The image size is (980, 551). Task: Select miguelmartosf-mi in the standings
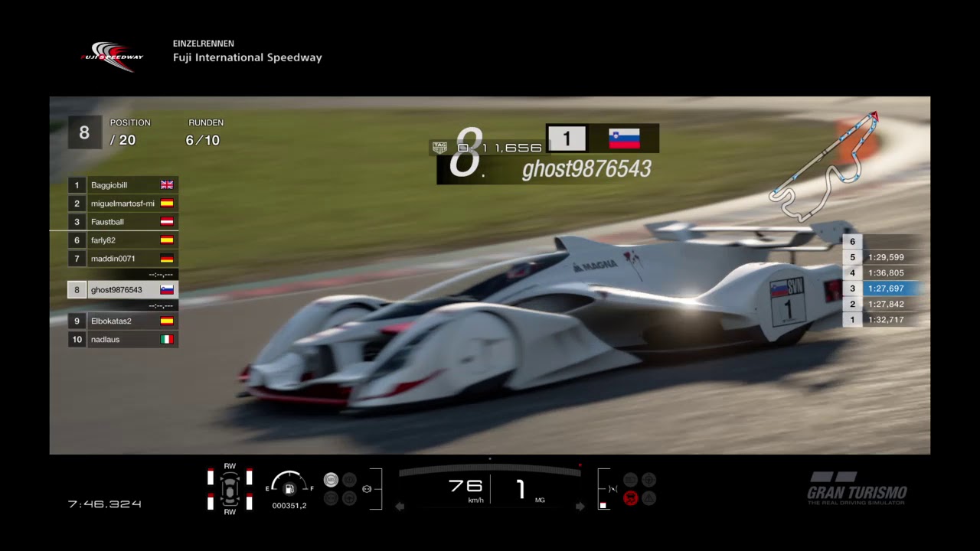tap(122, 204)
